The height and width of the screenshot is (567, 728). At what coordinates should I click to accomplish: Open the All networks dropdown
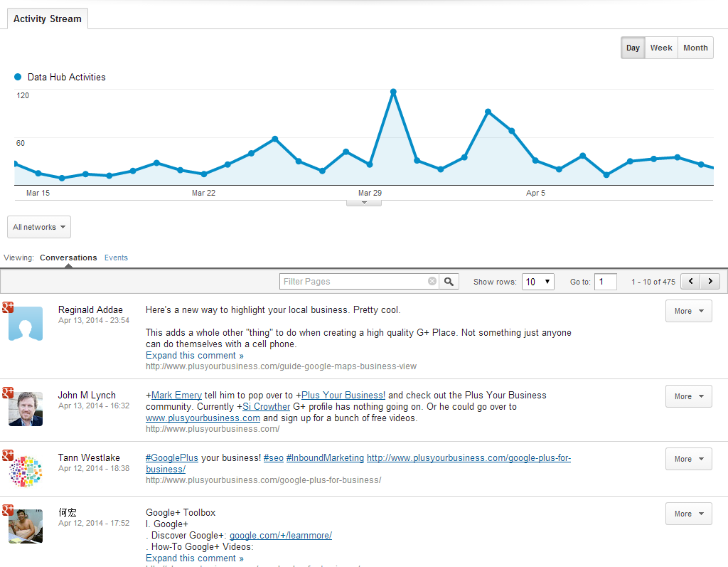(x=39, y=227)
